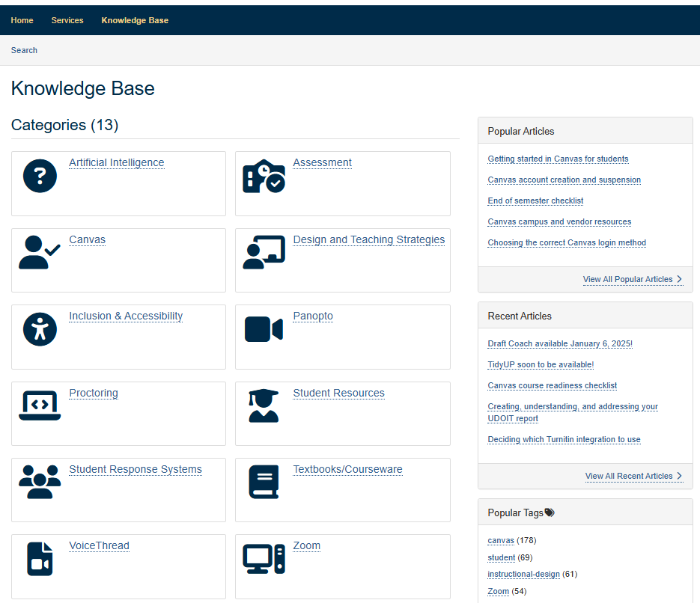This screenshot has width=700, height=603.
Task: Open the 'TidyUP soon to be available!' article
Action: (x=541, y=364)
